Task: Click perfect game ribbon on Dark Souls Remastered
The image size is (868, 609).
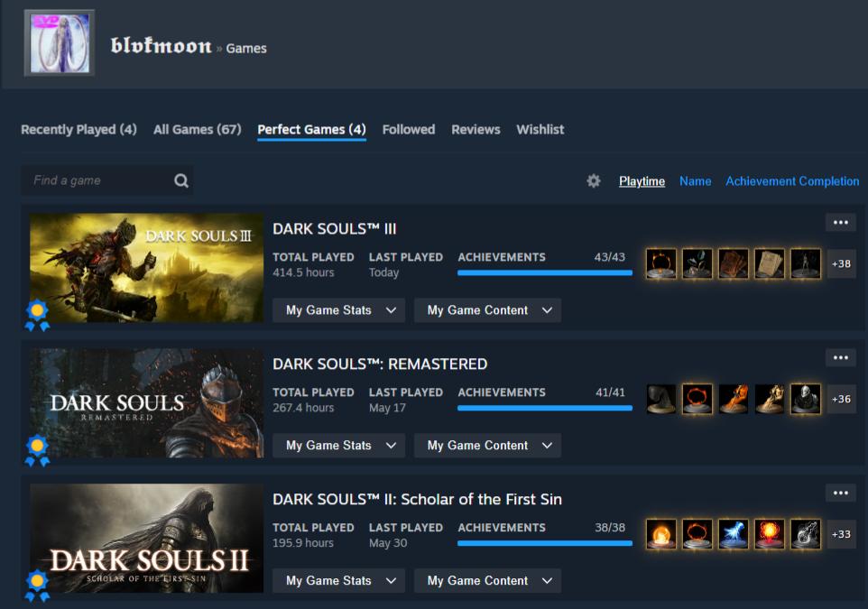Action: [37, 450]
